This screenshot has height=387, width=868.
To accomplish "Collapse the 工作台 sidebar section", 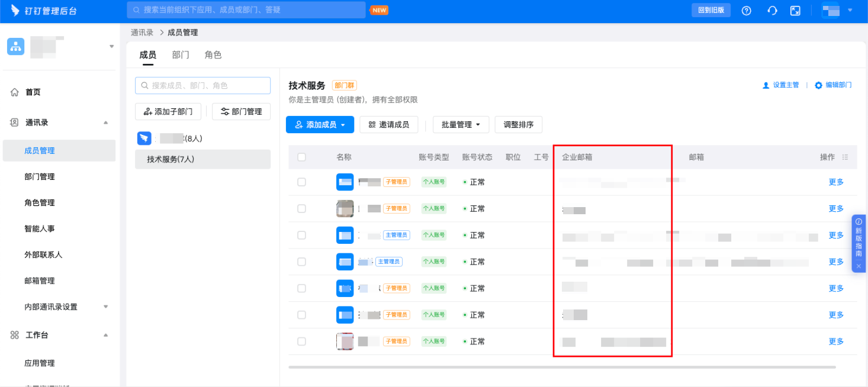I will [x=106, y=335].
